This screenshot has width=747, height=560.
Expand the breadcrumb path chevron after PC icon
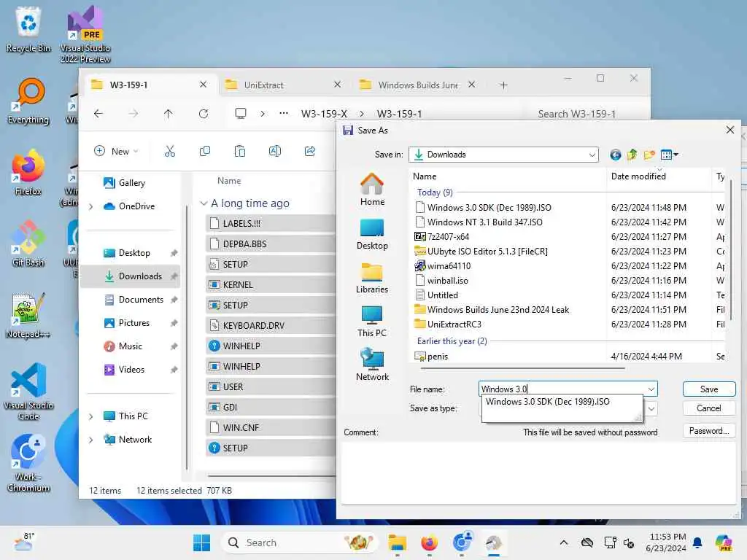[263, 114]
